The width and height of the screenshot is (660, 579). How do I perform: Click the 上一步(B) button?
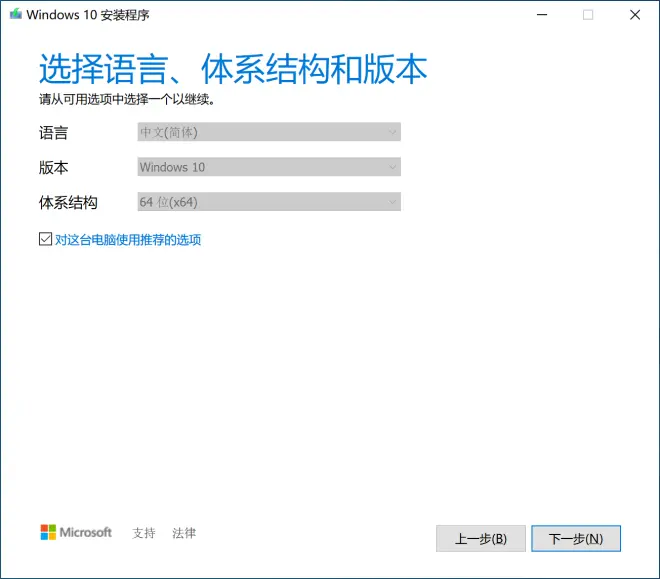coord(481,539)
